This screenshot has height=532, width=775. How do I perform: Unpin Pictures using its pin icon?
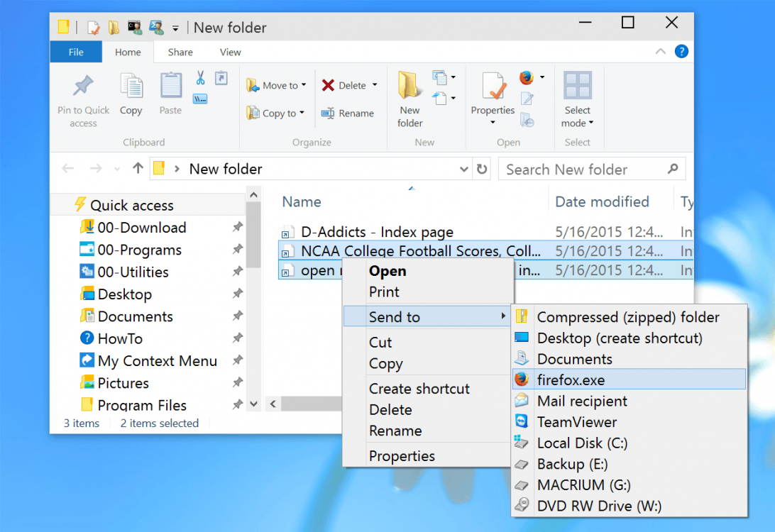tap(238, 382)
